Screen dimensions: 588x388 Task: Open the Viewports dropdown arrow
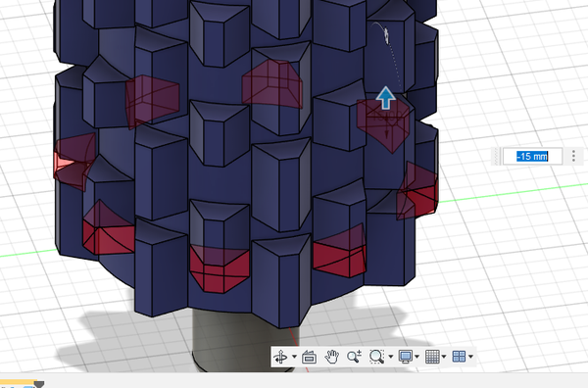471,357
